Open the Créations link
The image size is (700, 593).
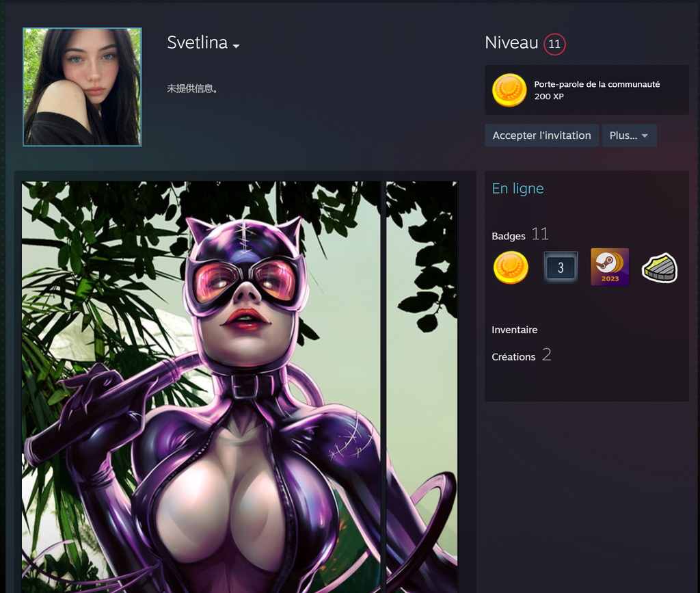pyautogui.click(x=513, y=357)
